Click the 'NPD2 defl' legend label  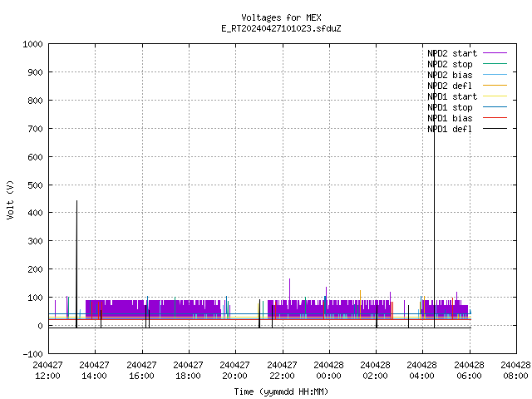point(450,86)
